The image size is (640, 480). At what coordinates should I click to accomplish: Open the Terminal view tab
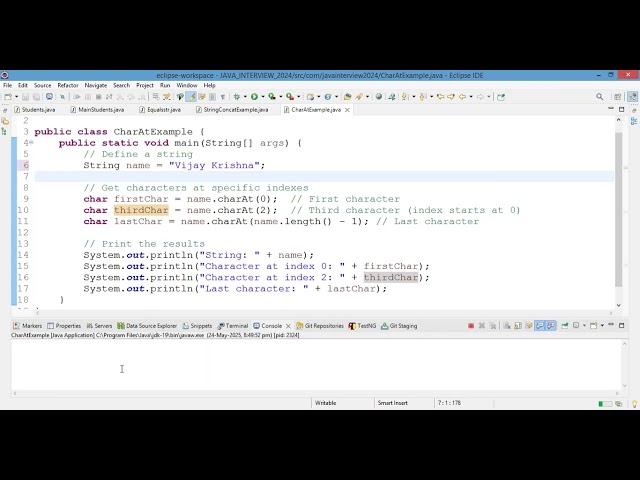[x=233, y=326]
